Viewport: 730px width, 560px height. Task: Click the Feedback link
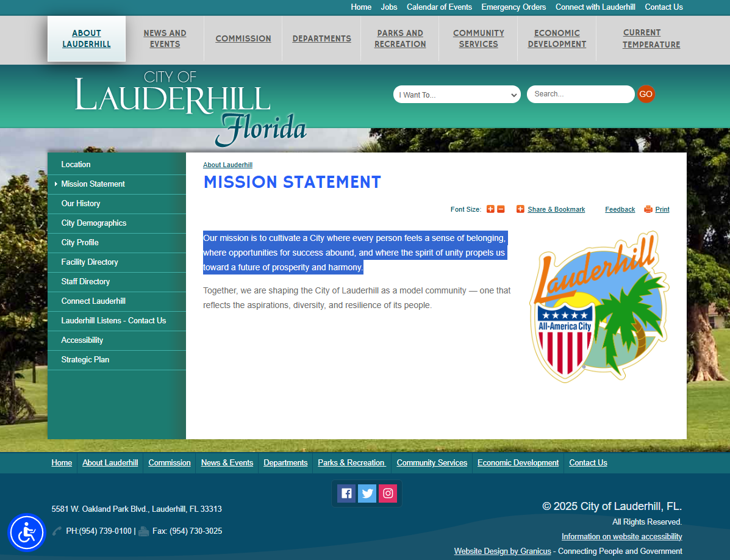pos(620,209)
